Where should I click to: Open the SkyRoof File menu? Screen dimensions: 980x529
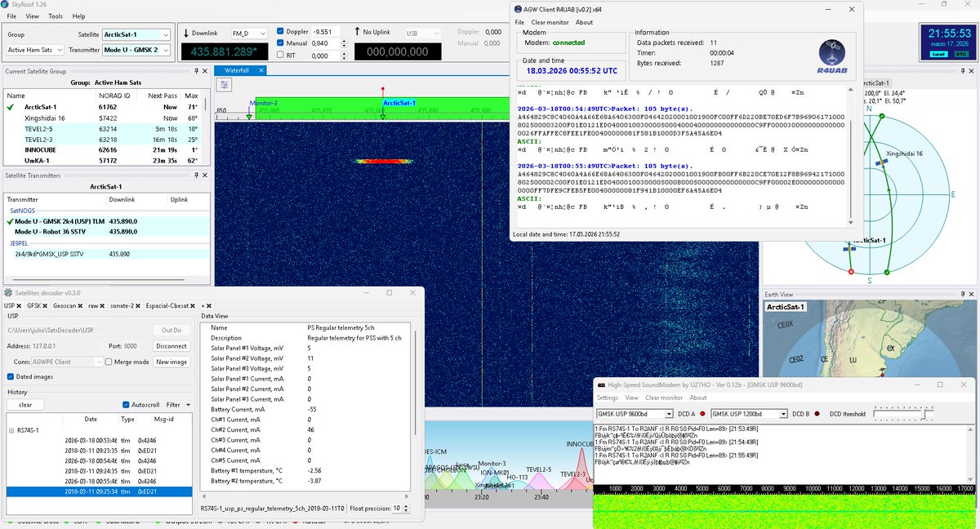(11, 16)
